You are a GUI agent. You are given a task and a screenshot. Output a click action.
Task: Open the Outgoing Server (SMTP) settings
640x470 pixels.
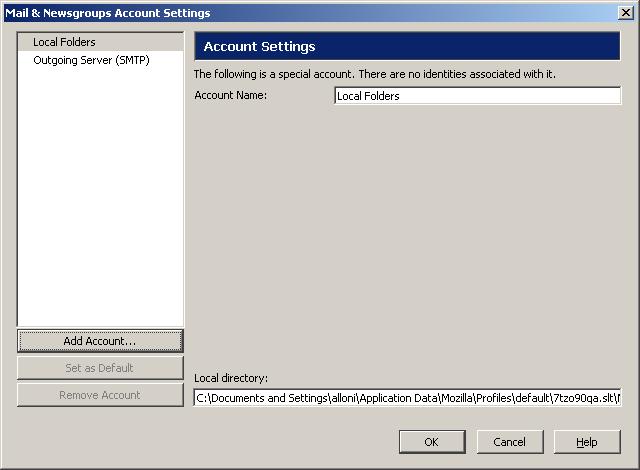point(91,60)
